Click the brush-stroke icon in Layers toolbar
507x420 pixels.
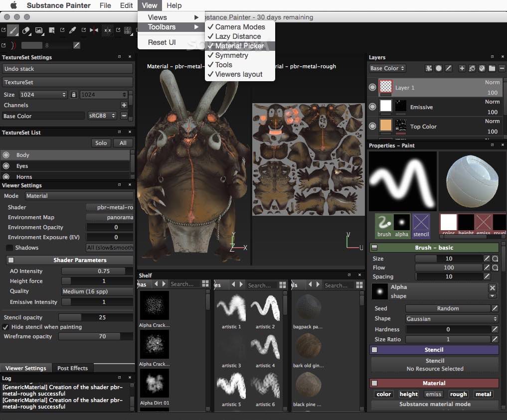(449, 68)
